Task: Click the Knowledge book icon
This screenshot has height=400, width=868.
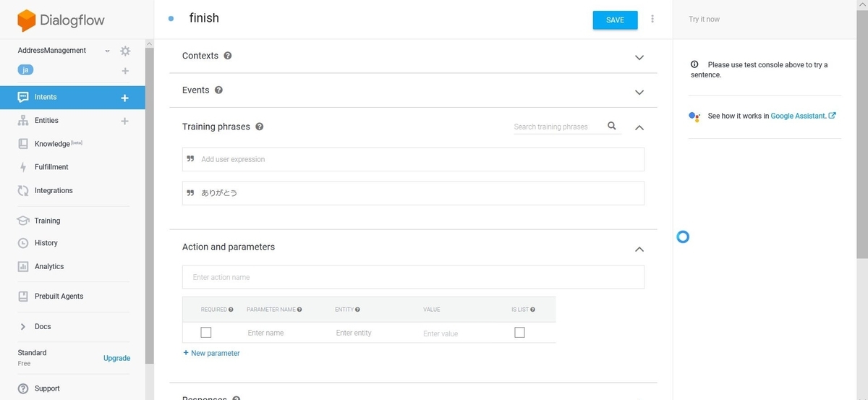Action: tap(22, 144)
